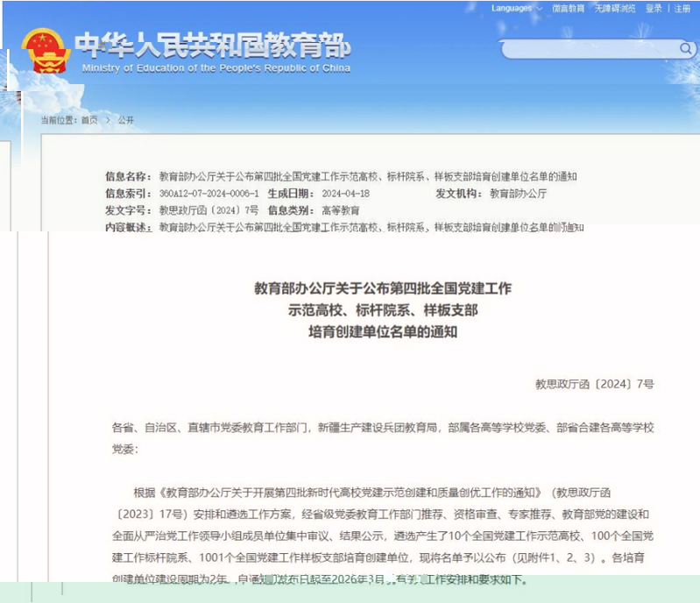Click the 中华人民共和国教育部 site title
Screen dimensions: 700x603
pyautogui.click(x=212, y=45)
